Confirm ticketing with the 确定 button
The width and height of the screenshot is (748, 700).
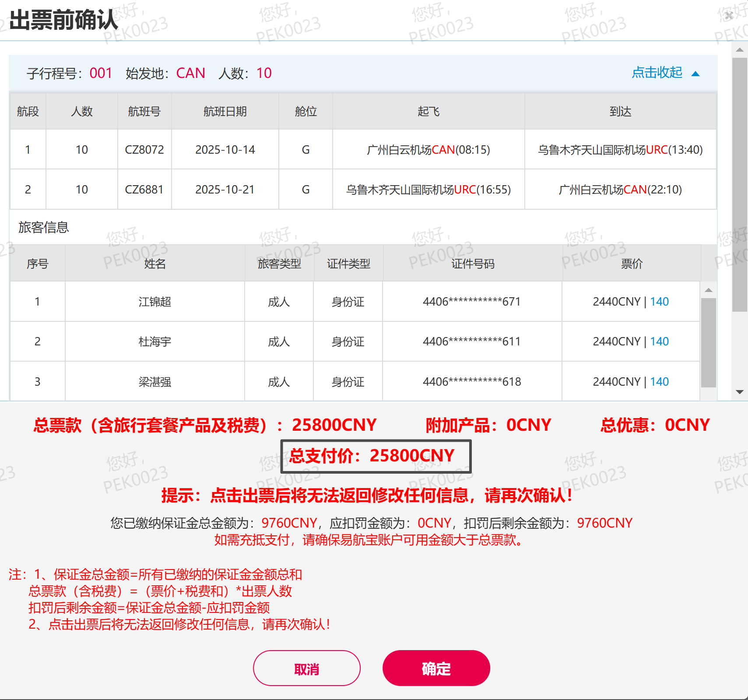click(436, 668)
